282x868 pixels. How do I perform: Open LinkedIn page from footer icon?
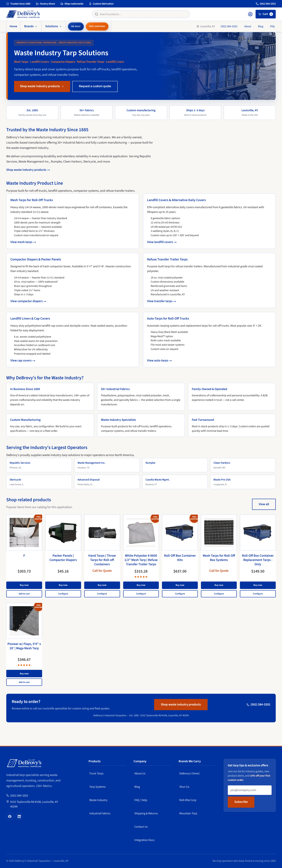point(19,816)
